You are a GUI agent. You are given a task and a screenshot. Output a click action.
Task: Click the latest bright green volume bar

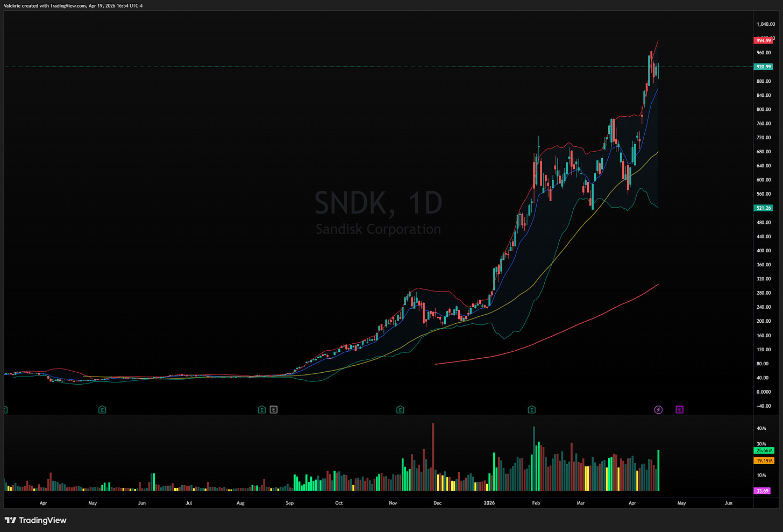pos(658,471)
